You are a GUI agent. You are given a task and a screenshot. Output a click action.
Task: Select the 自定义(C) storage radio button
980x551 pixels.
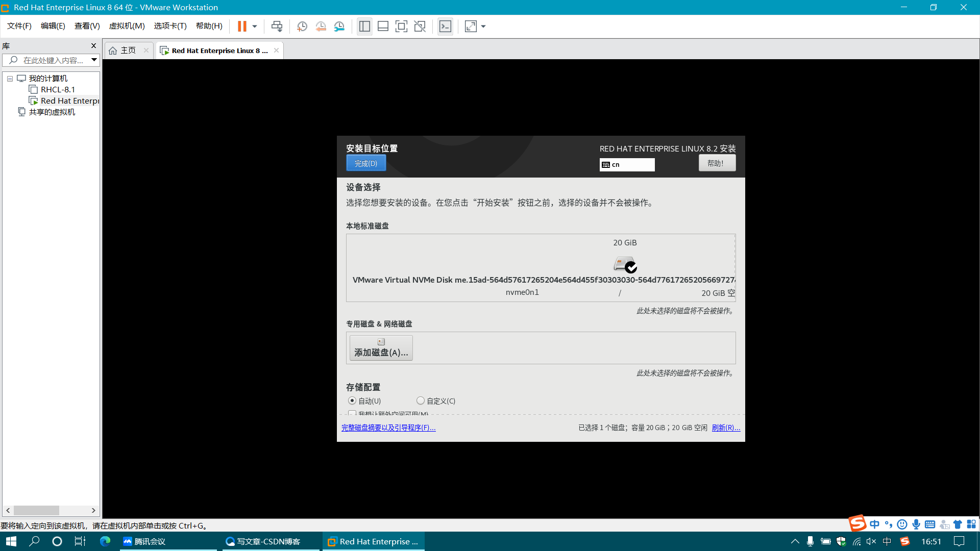coord(421,401)
